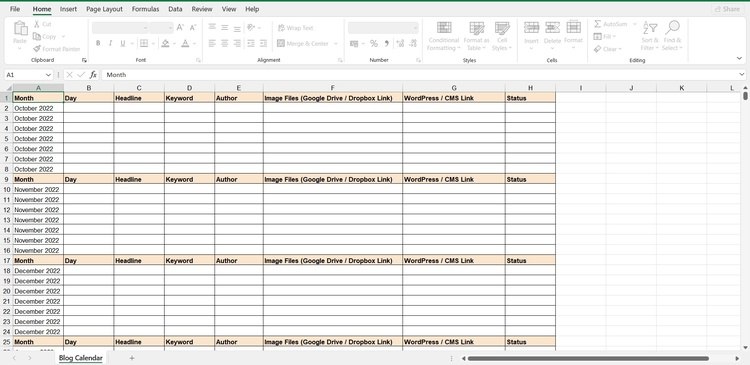Open the number format dropdown
The height and width of the screenshot is (365, 750).
(383, 28)
